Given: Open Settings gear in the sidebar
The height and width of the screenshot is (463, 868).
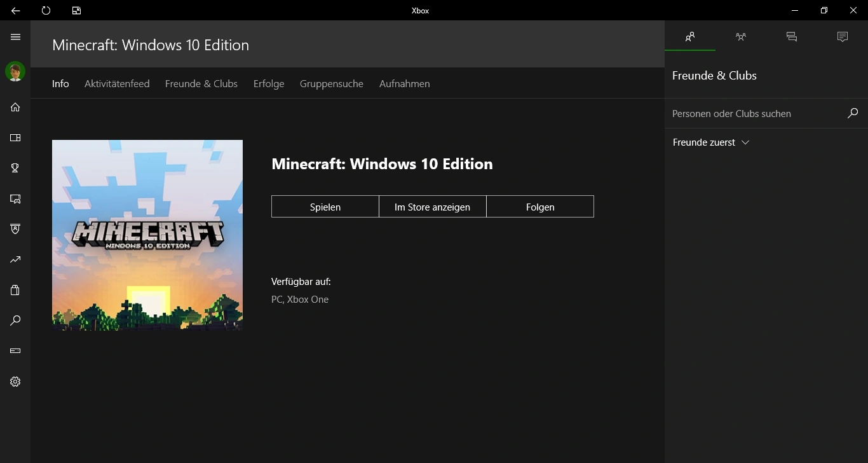Looking at the screenshot, I should [15, 382].
